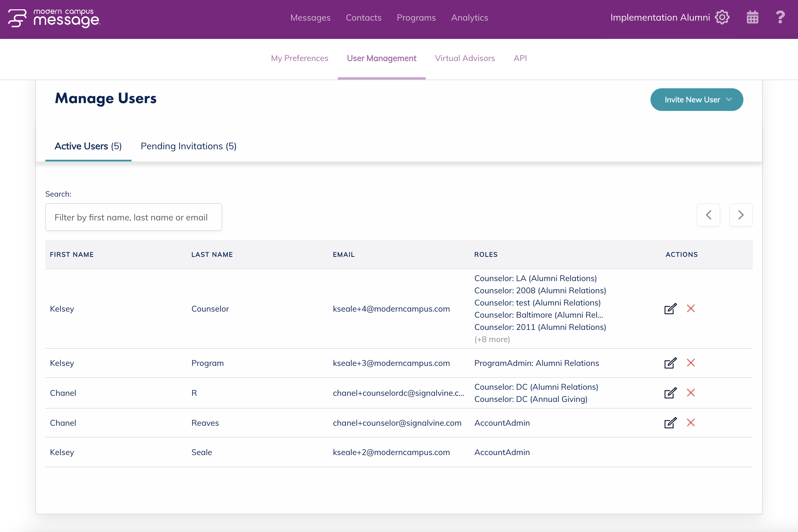Viewport: 798px width, 532px height.
Task: Edit Kelsey Counselor user
Action: point(670,309)
